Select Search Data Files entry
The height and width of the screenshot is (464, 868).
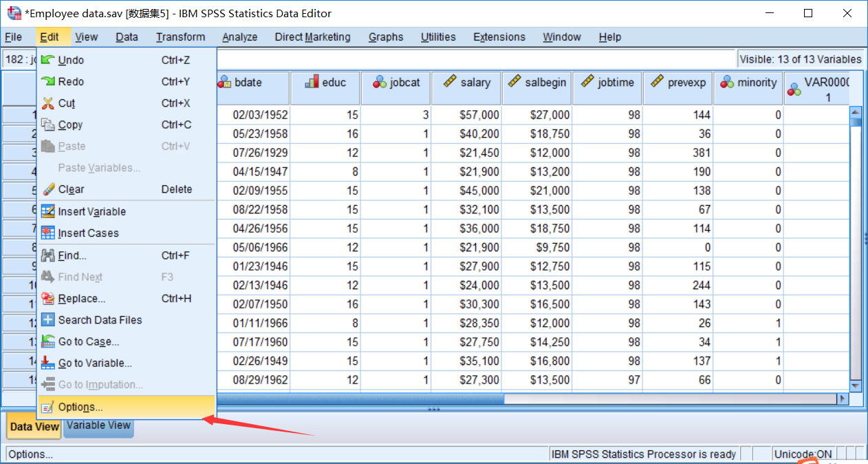click(x=127, y=319)
